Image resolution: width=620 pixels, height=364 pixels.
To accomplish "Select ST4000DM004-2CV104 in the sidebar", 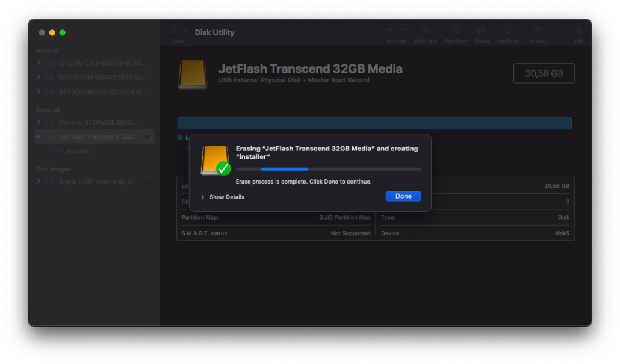I will [94, 91].
